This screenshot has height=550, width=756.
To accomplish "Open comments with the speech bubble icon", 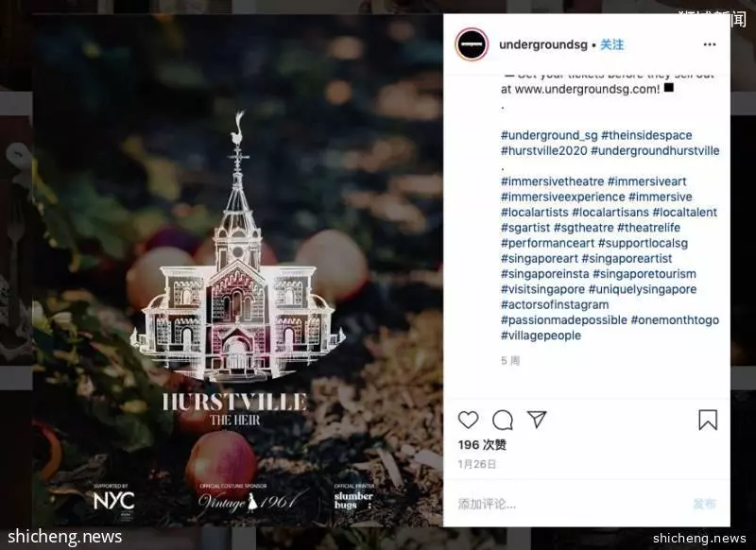I will (503, 420).
